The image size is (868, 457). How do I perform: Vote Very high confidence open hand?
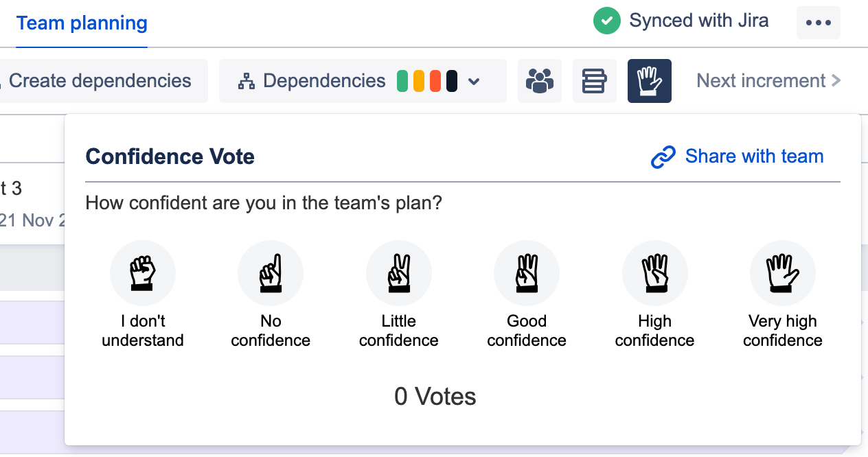pyautogui.click(x=783, y=273)
